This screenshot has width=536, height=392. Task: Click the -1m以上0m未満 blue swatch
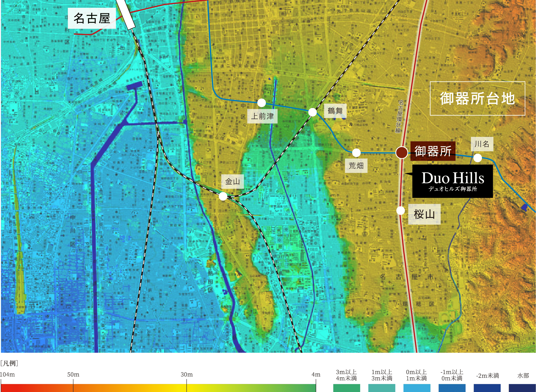click(452, 388)
